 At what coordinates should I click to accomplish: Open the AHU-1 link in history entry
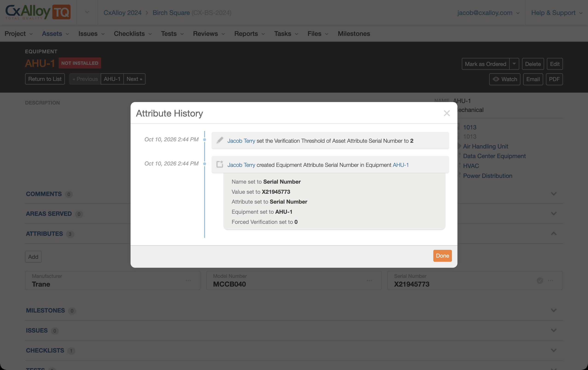400,165
